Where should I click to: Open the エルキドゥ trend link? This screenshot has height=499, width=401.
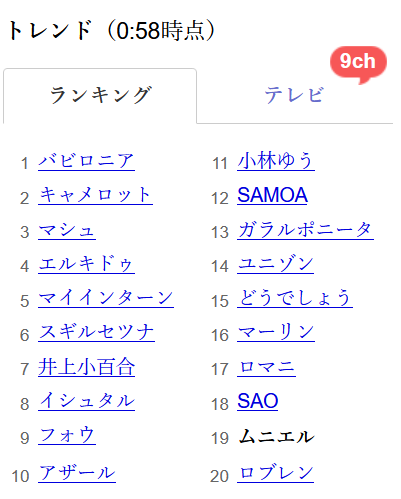click(86, 264)
